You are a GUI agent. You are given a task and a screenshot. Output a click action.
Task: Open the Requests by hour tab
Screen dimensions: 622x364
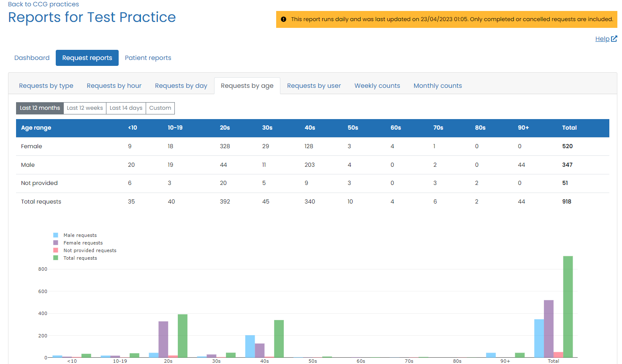(x=114, y=86)
